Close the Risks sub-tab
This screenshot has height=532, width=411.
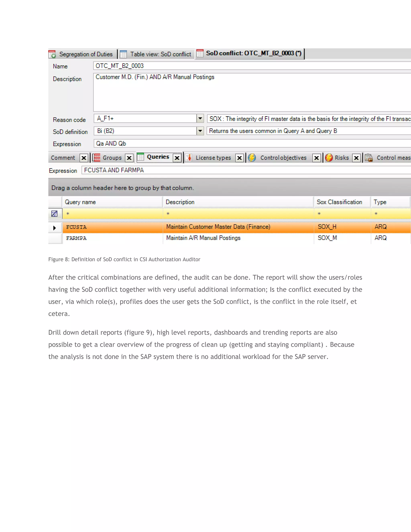(356, 158)
